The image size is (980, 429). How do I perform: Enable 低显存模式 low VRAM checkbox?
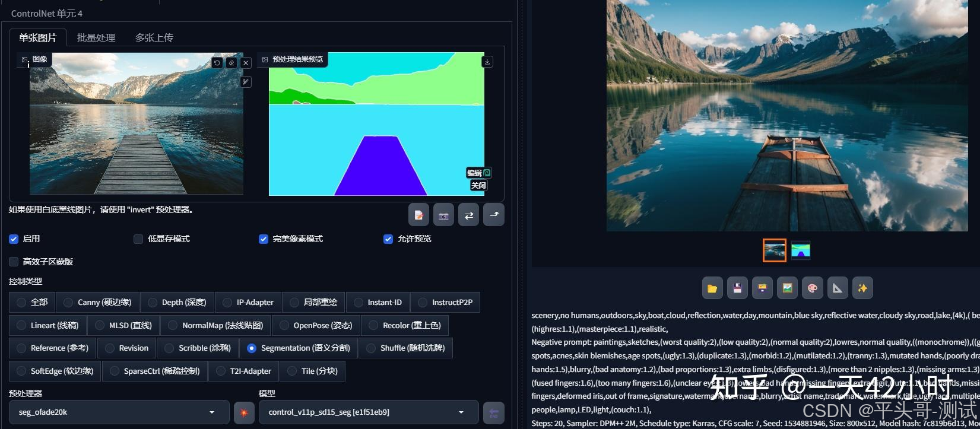138,239
